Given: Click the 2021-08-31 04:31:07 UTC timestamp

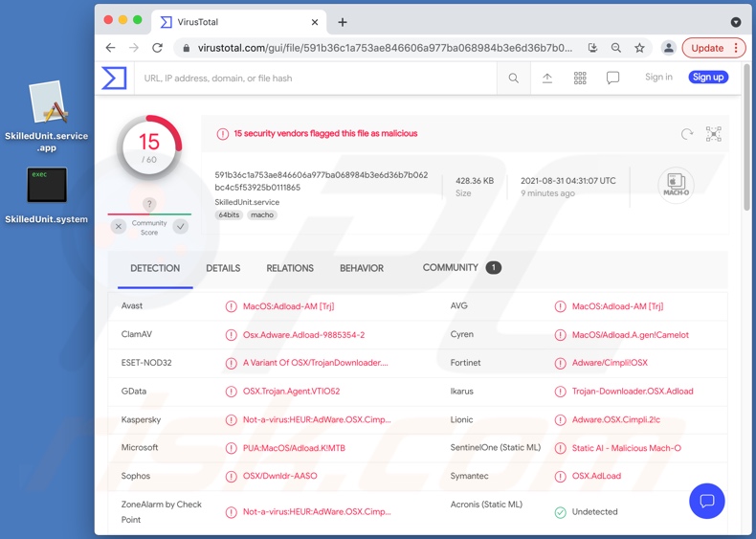Looking at the screenshot, I should pyautogui.click(x=568, y=181).
